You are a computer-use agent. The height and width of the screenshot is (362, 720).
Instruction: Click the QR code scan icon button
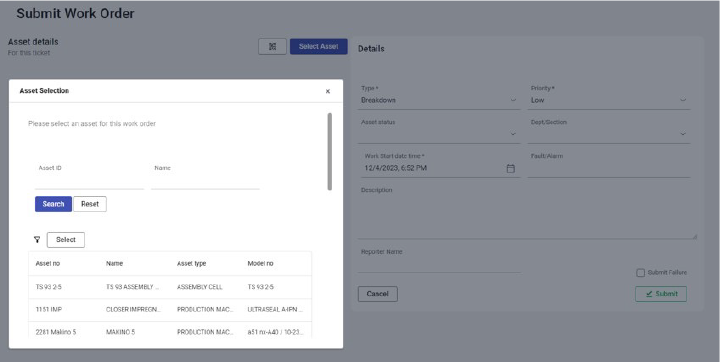tap(272, 46)
